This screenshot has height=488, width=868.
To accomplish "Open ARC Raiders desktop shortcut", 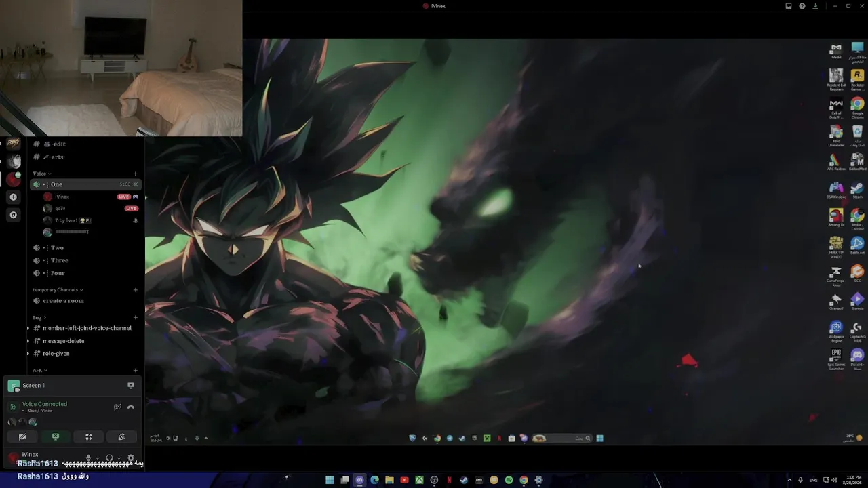I will (x=836, y=162).
